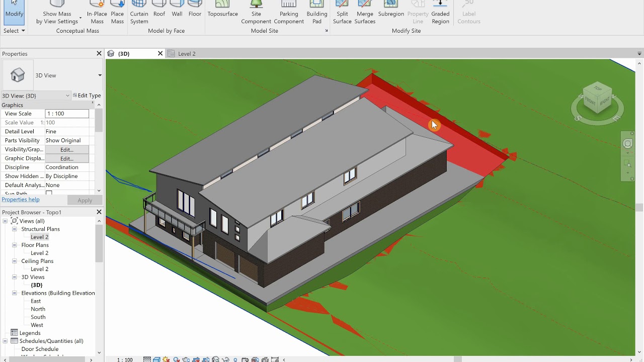The width and height of the screenshot is (644, 362).
Task: Collapse the Views (all) tree node
Action: 5,221
